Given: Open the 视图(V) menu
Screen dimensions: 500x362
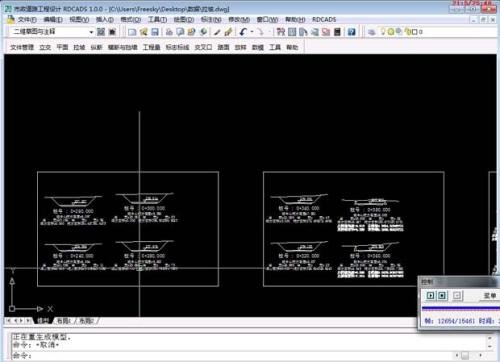Looking at the screenshot, I should point(79,20).
